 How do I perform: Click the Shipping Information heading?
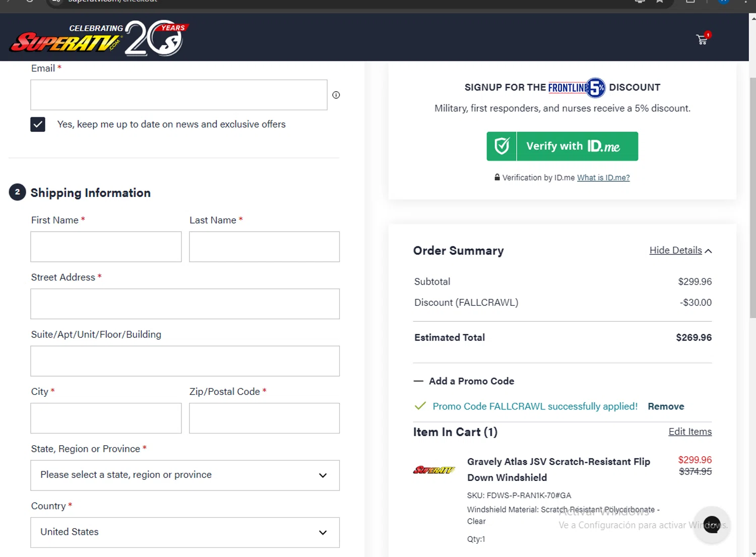point(90,193)
